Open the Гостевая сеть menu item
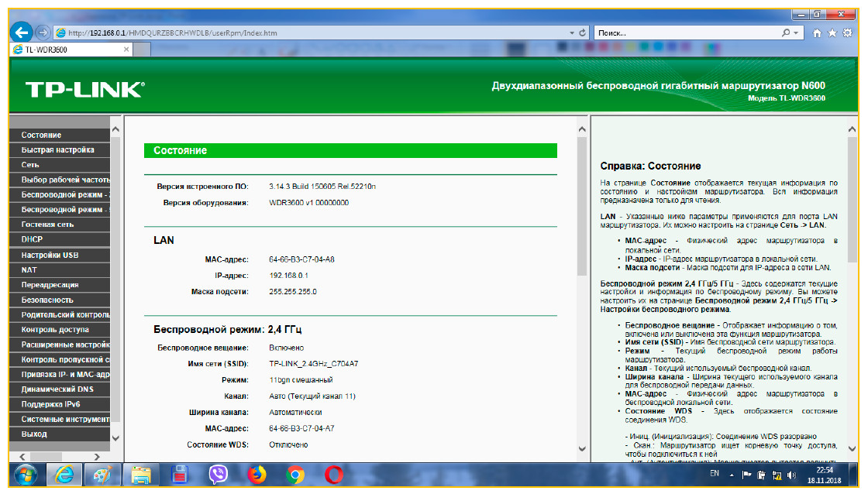This screenshot has height=494, width=868. pos(47,225)
